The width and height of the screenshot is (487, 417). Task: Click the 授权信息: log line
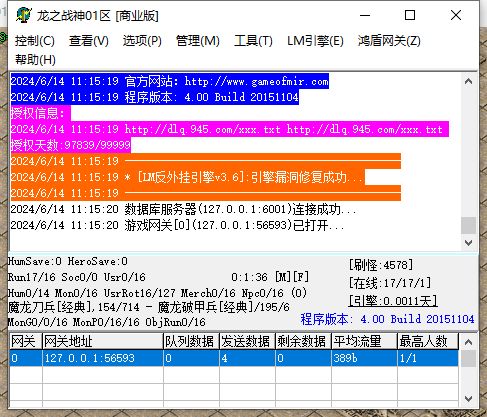point(40,113)
